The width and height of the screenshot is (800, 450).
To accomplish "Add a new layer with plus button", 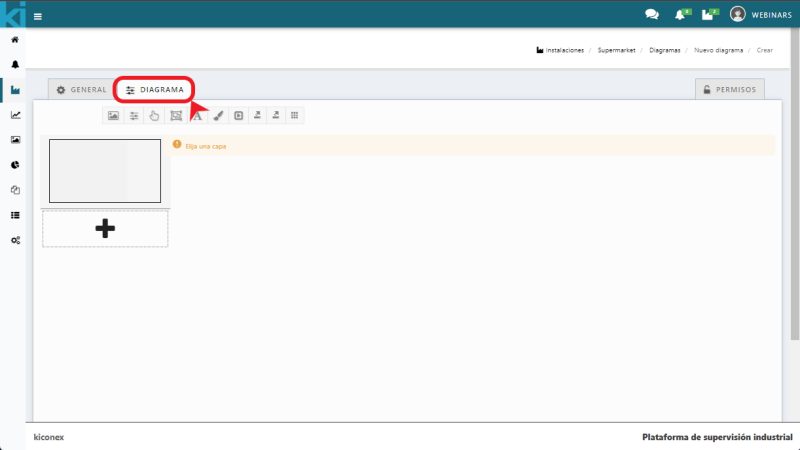I will [105, 229].
